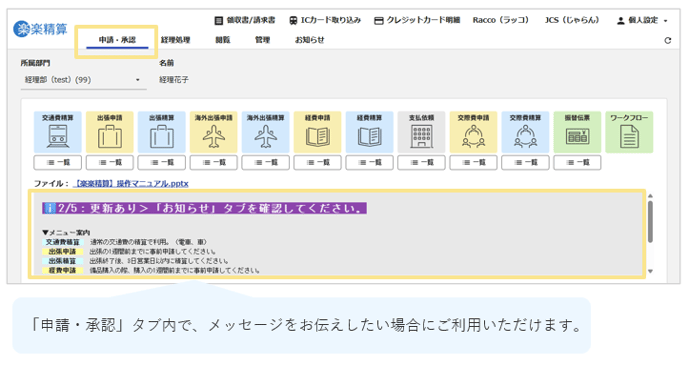Click the message panel scrollbar thumb
This screenshot has width=689, height=366.
pos(650,221)
